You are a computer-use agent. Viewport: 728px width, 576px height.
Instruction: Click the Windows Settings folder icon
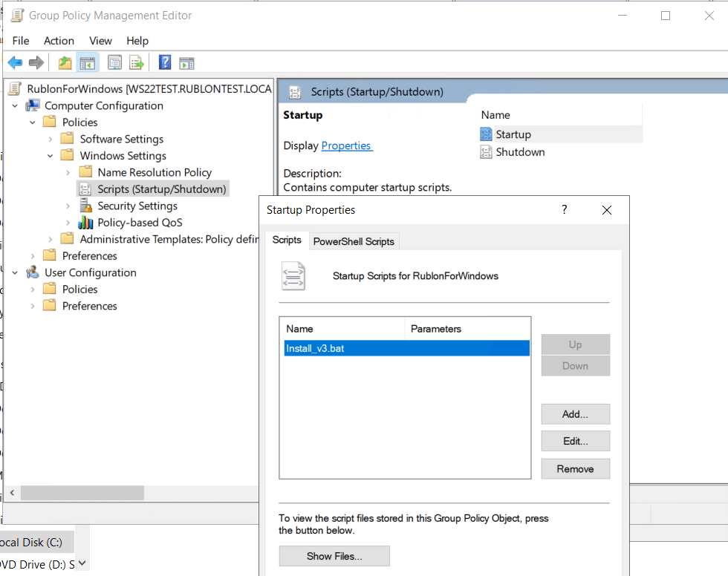(x=68, y=155)
